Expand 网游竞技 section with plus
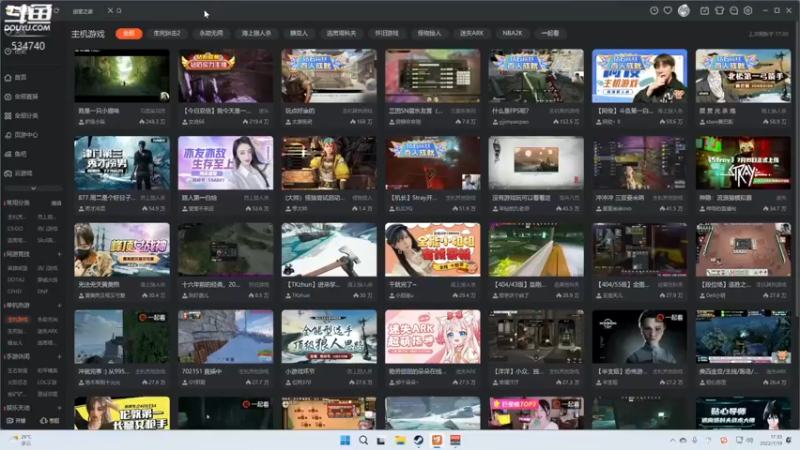This screenshot has height=450, width=800. [x=59, y=254]
